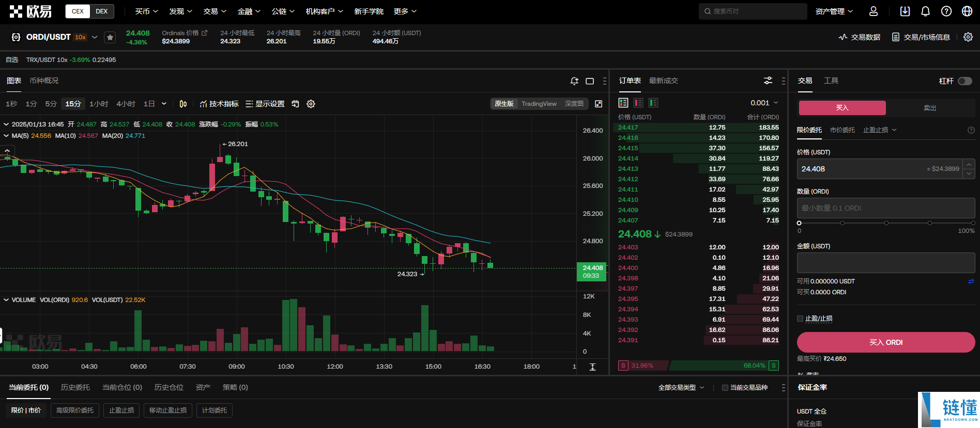Select the 卖出 sell button

(930, 108)
